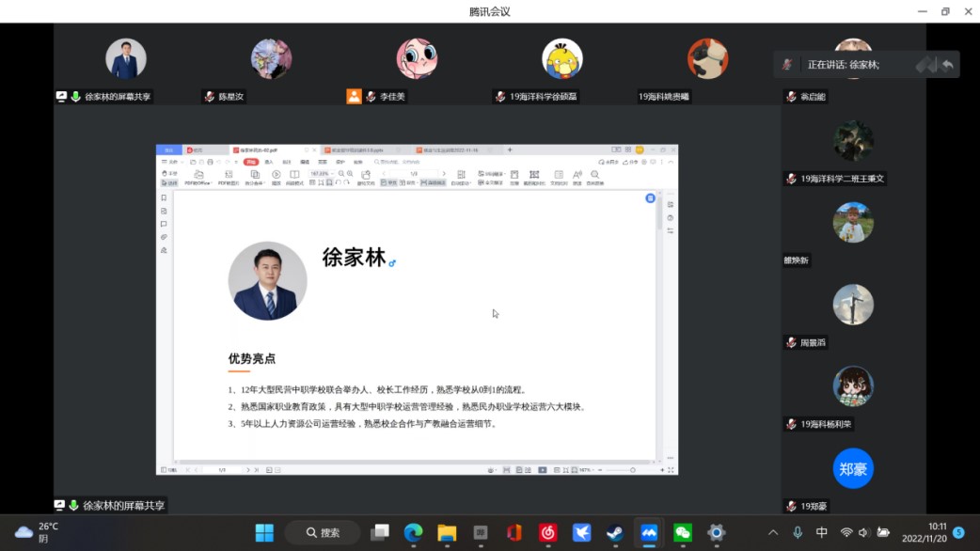This screenshot has width=980, height=551.
Task: Launch Steam from the taskbar
Action: click(x=615, y=532)
